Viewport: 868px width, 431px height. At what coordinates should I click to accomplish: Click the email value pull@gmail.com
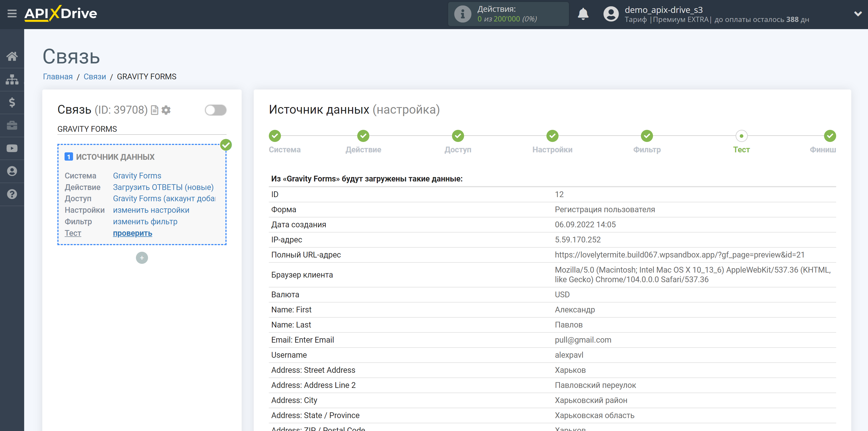coord(583,340)
